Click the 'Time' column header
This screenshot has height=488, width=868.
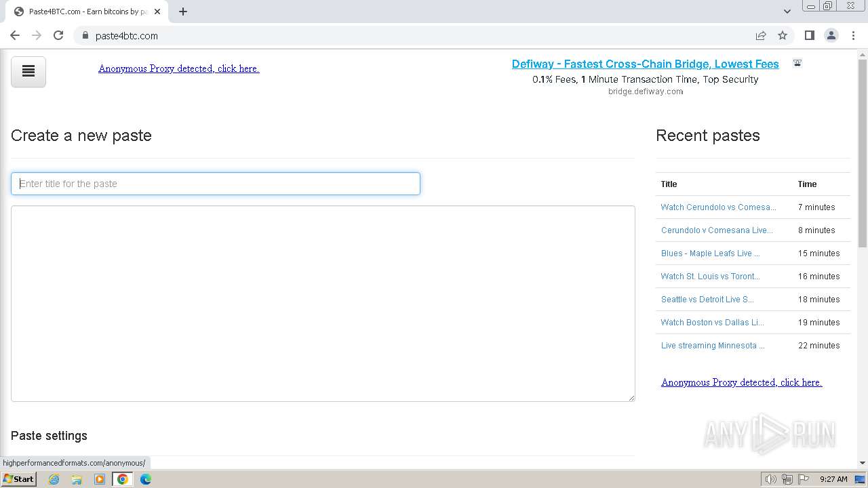(807, 184)
